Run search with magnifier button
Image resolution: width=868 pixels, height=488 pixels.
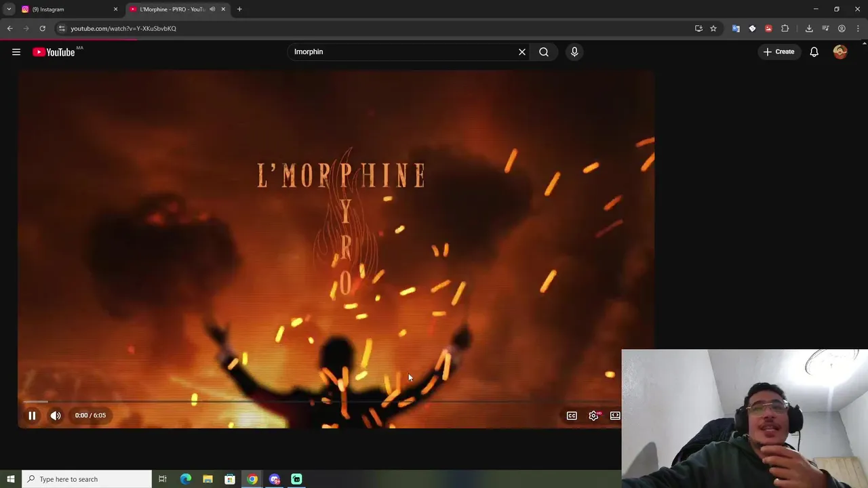point(544,52)
